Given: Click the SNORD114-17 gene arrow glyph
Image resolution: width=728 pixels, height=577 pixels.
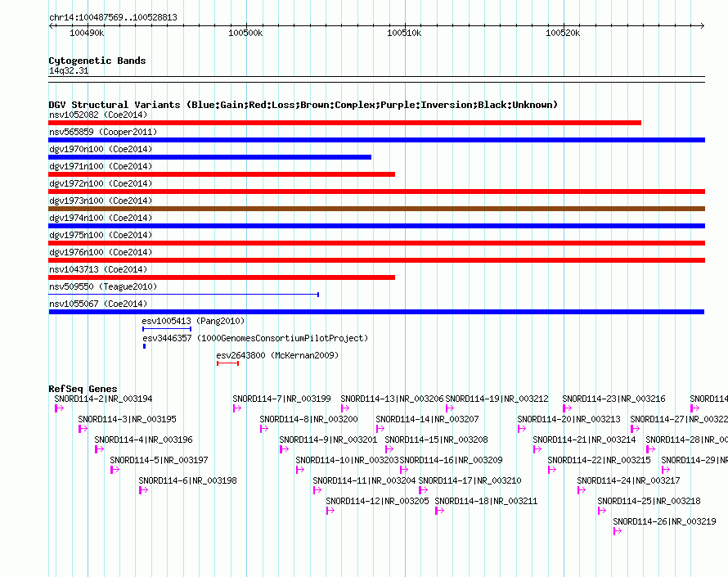Looking at the screenshot, I should click(x=423, y=490).
